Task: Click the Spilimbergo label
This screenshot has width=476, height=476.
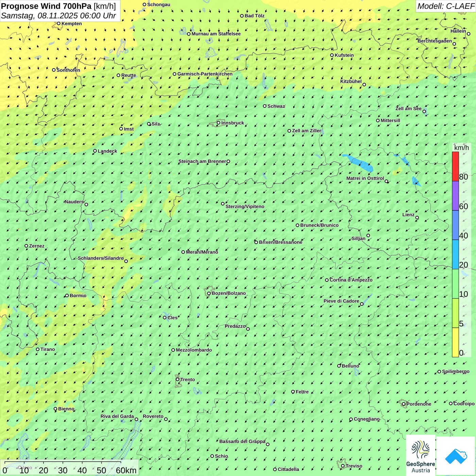Action: point(456,371)
